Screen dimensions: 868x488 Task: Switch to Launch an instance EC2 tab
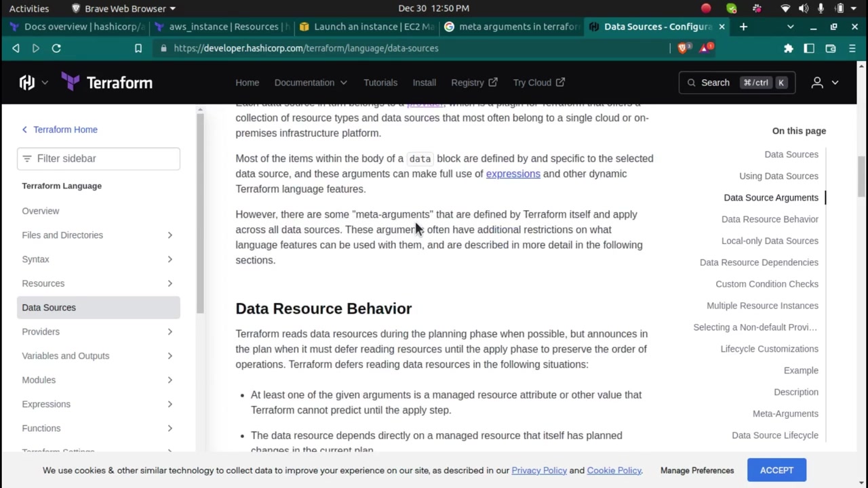(367, 26)
